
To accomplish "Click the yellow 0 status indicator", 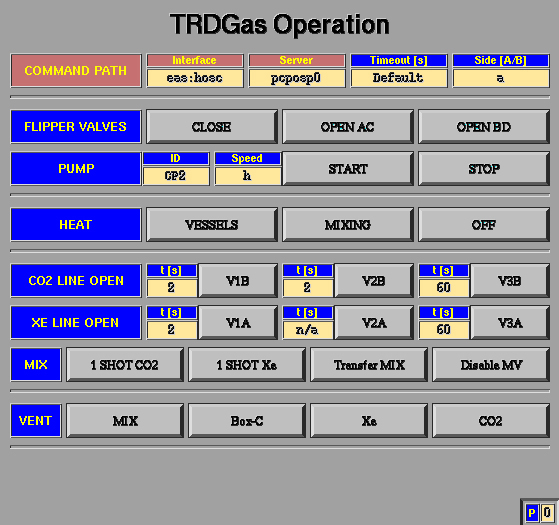I will point(548,513).
